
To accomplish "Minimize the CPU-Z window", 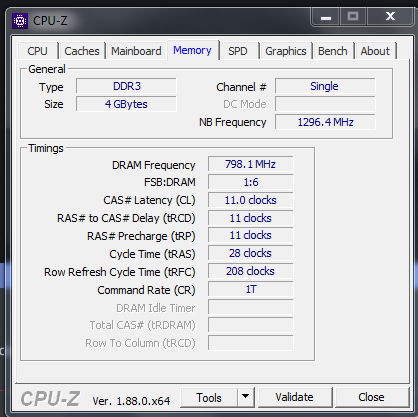I will (x=326, y=17).
